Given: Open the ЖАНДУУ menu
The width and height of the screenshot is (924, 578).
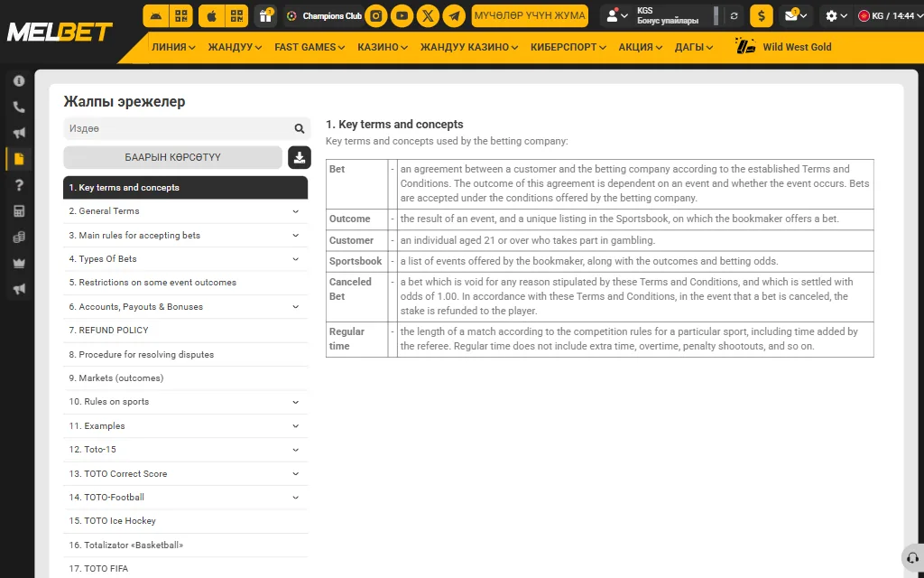Looking at the screenshot, I should click(235, 47).
